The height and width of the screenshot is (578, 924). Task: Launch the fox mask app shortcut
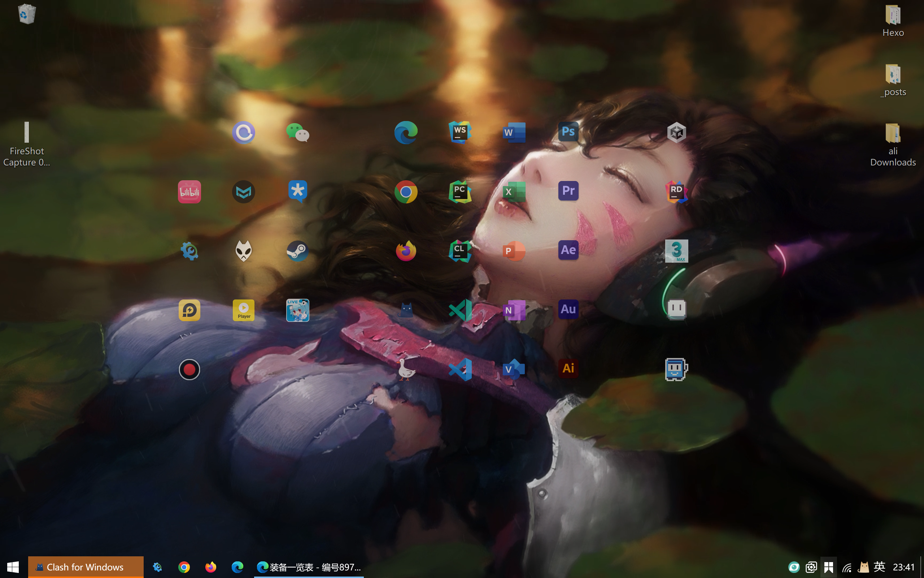click(x=244, y=251)
